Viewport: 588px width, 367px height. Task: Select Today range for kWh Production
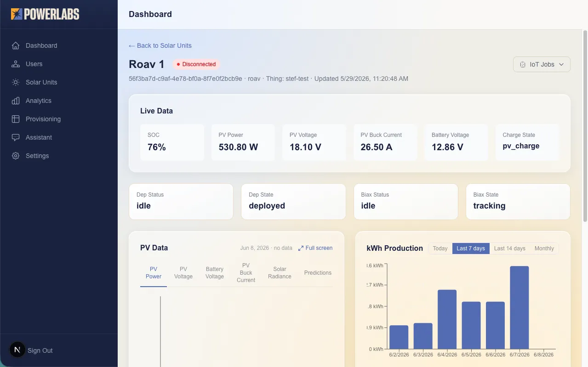coord(440,248)
